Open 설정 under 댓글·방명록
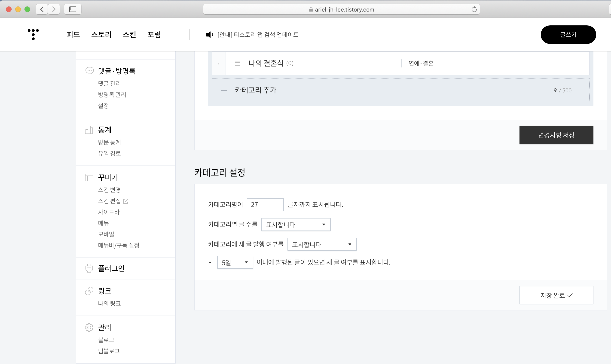The width and height of the screenshot is (611, 364). (x=103, y=106)
